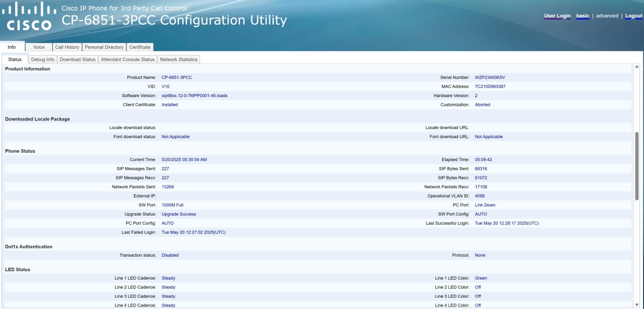The width and height of the screenshot is (644, 309).
Task: Switch to the Voice tab
Action: coord(39,47)
